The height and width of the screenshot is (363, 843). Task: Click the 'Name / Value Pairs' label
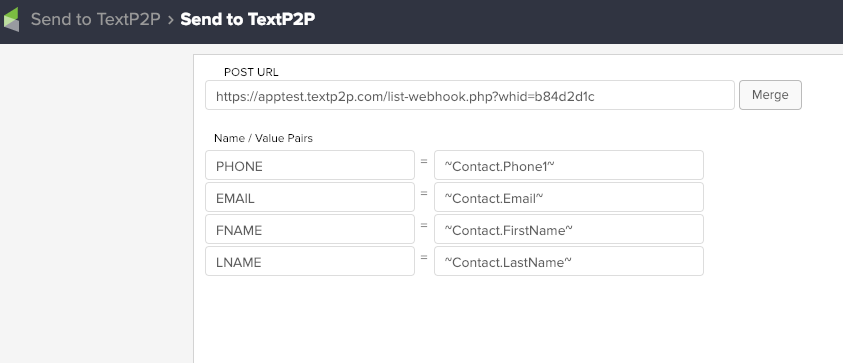pos(263,138)
